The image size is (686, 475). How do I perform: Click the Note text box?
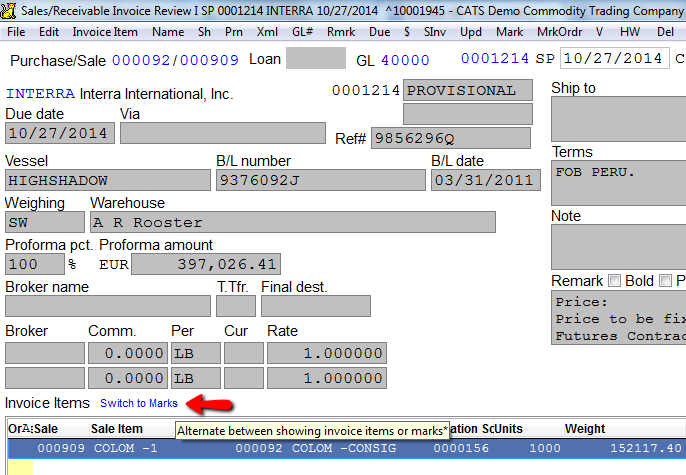click(x=618, y=247)
